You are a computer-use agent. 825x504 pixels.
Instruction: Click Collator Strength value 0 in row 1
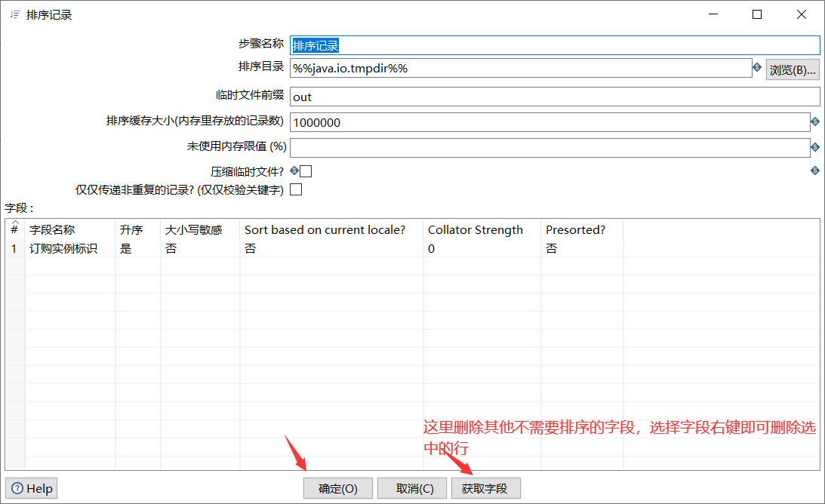point(482,248)
